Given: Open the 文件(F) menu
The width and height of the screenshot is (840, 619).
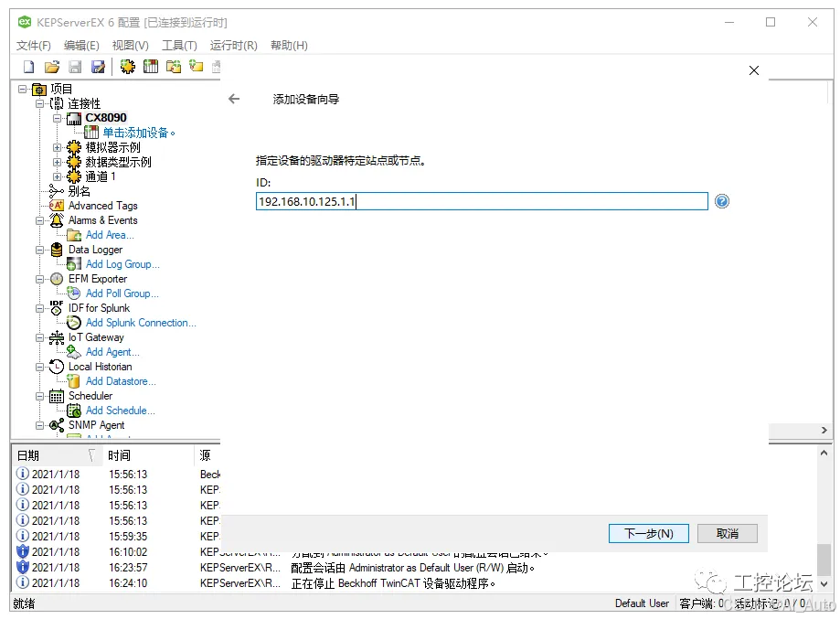Looking at the screenshot, I should (33, 46).
